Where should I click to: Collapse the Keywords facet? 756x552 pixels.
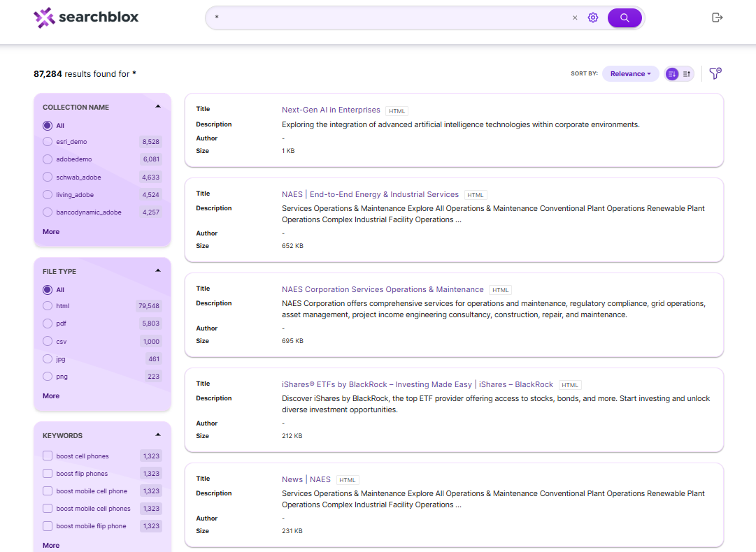click(158, 435)
